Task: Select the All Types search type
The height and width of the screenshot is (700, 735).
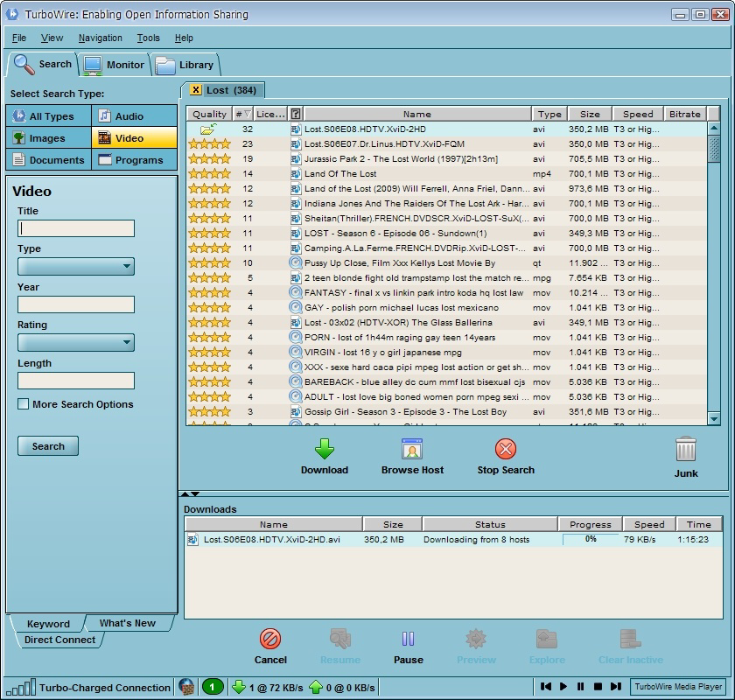Action: (x=49, y=115)
